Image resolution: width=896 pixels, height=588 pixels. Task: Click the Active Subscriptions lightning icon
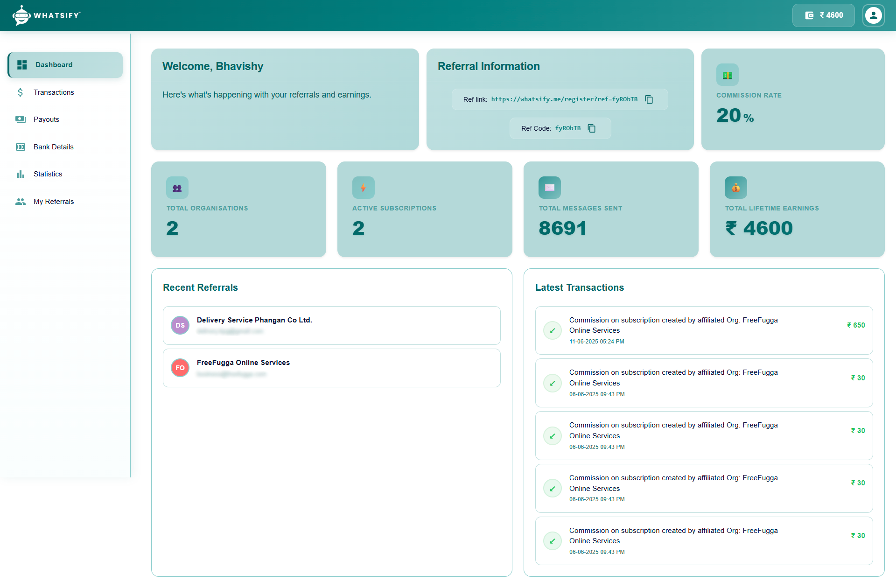(x=364, y=188)
